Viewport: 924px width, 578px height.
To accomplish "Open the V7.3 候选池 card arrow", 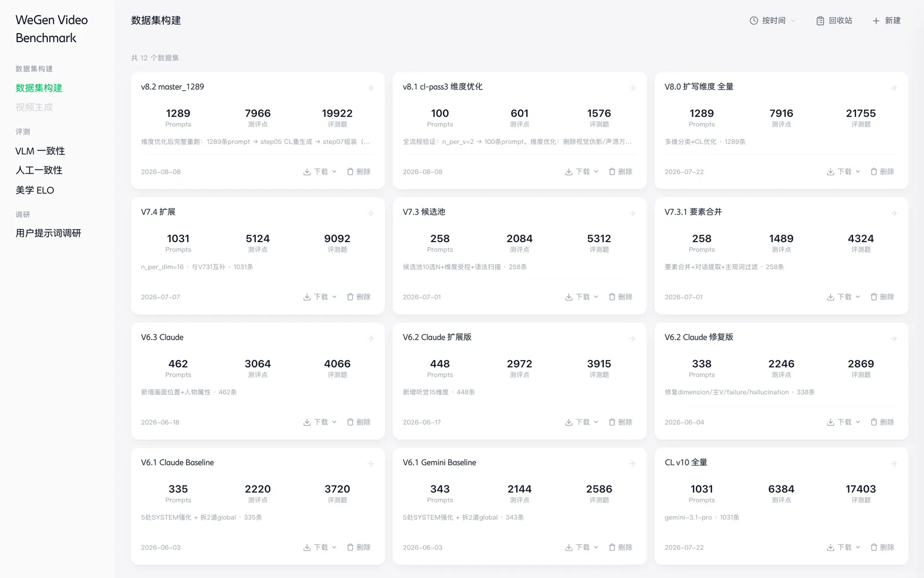I will pyautogui.click(x=632, y=213).
